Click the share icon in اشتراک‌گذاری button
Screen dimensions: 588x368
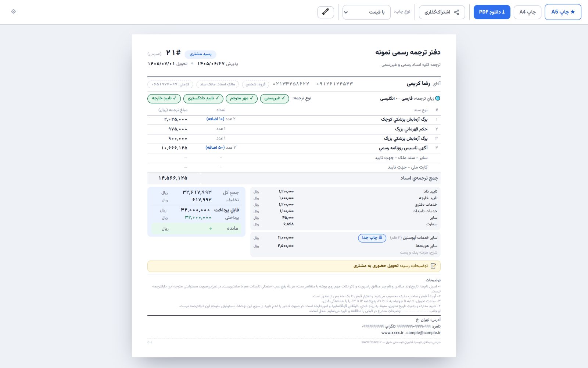456,12
